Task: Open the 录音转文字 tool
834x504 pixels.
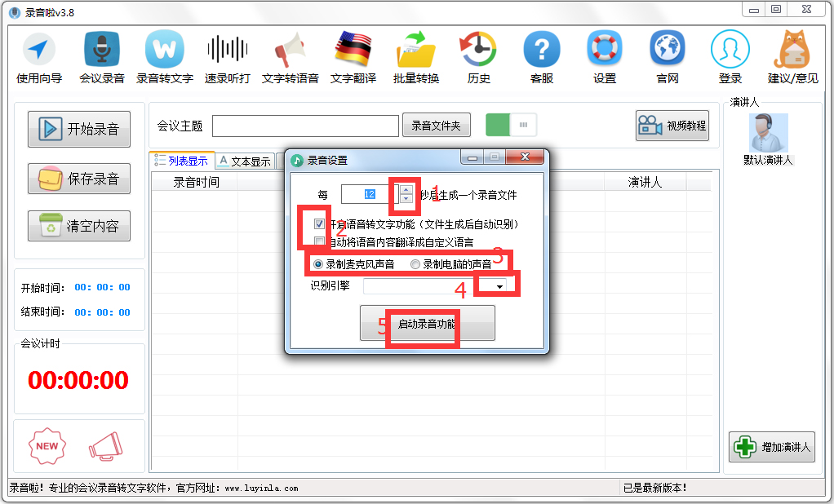Action: pyautogui.click(x=164, y=49)
